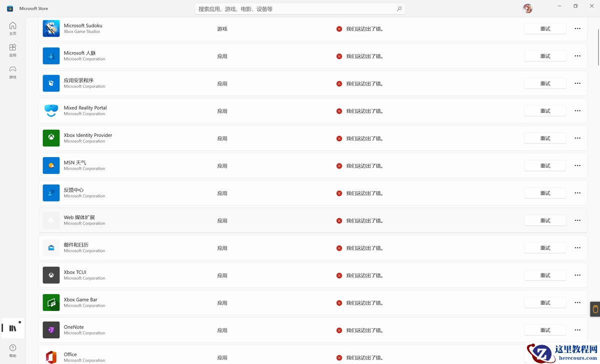Retry Xbox Identity Provider with 重试
Viewport: 600px width, 364px height.
click(x=545, y=138)
